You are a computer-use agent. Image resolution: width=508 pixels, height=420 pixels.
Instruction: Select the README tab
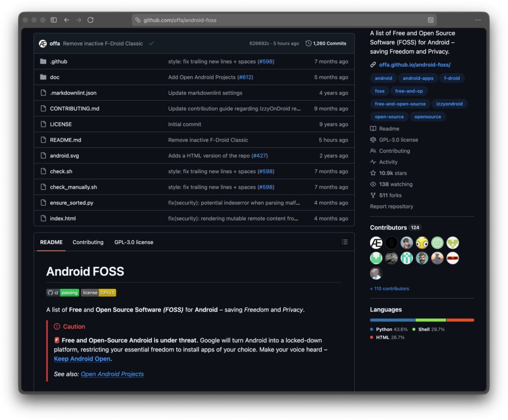[51, 242]
